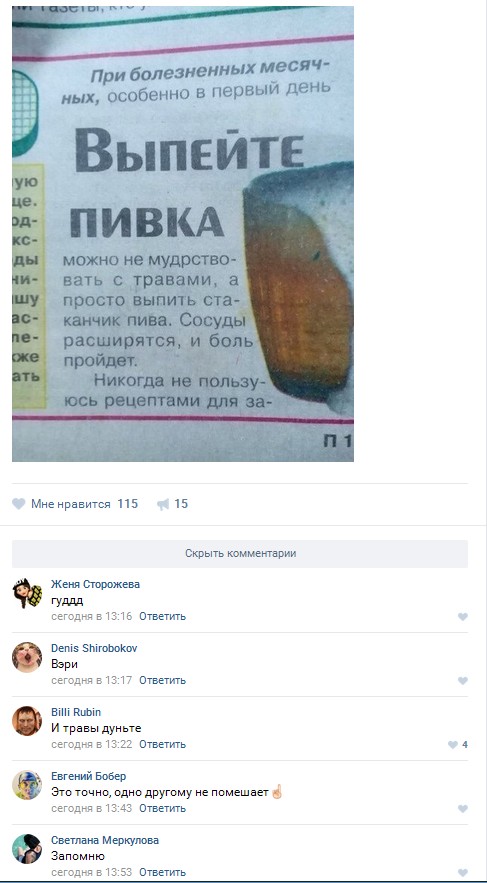Reply to Denis Shirobokov's comment
Image resolution: width=487 pixels, height=883 pixels.
tap(162, 680)
